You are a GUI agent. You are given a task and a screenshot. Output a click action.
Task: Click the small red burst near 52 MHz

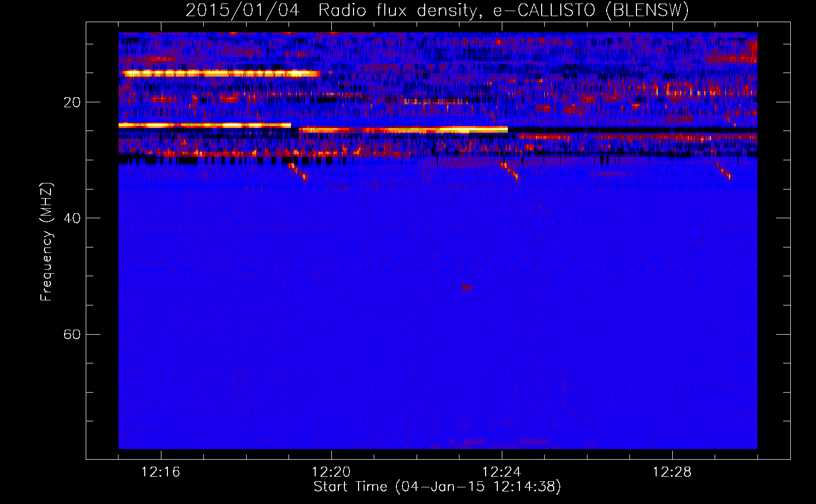(x=467, y=287)
